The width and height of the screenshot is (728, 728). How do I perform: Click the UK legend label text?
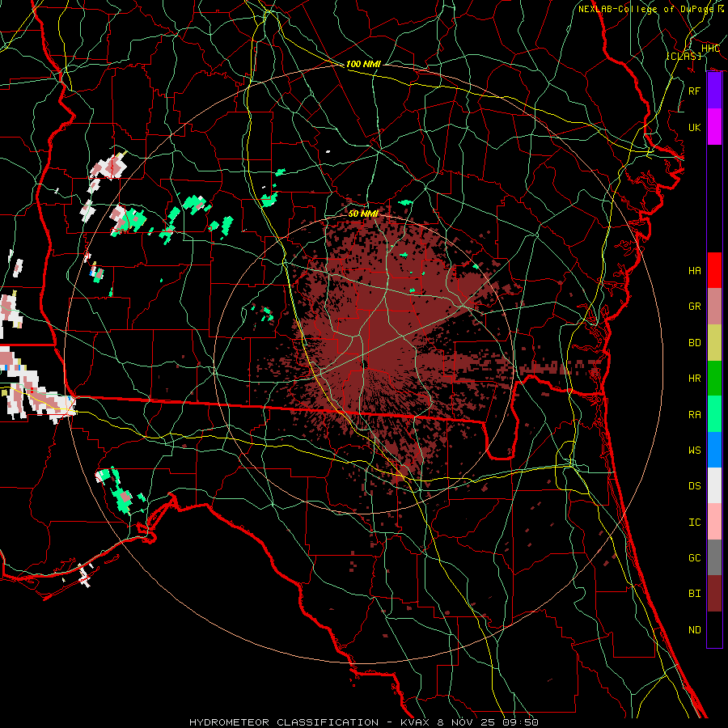[695, 127]
